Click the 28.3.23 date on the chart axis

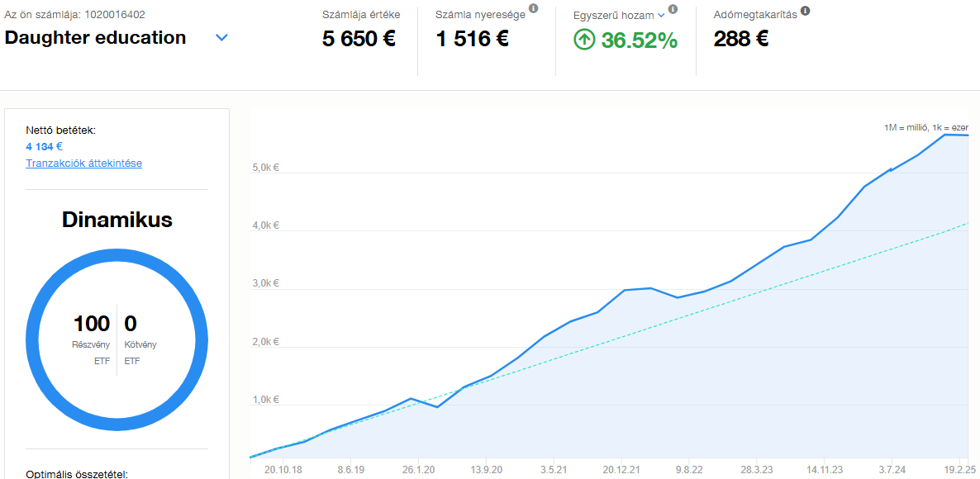758,470
